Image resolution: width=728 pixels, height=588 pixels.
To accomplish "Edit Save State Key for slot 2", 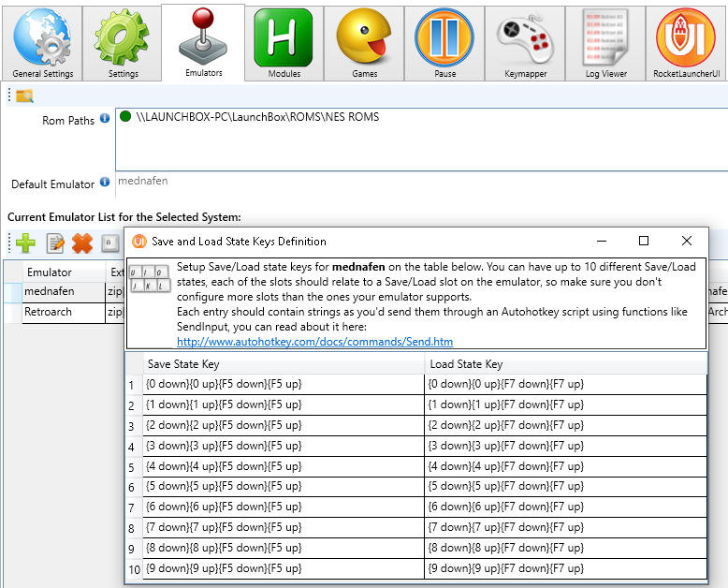I will coord(284,405).
